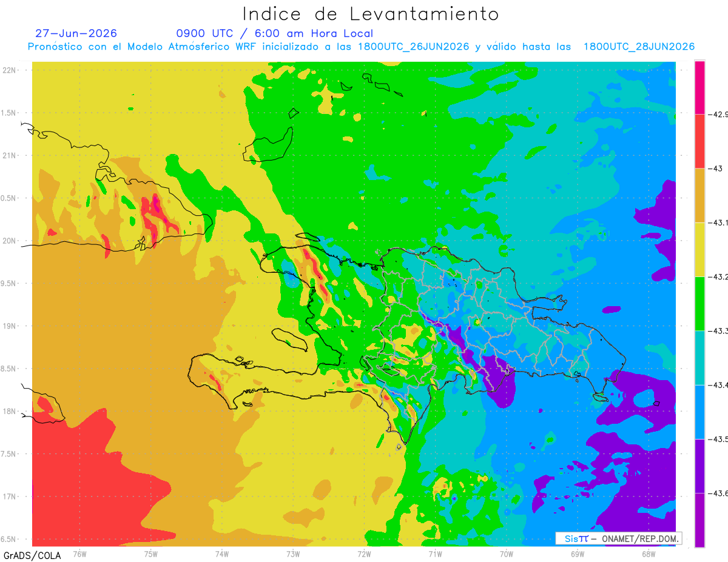Click the '-43.6' color bar value

click(719, 493)
